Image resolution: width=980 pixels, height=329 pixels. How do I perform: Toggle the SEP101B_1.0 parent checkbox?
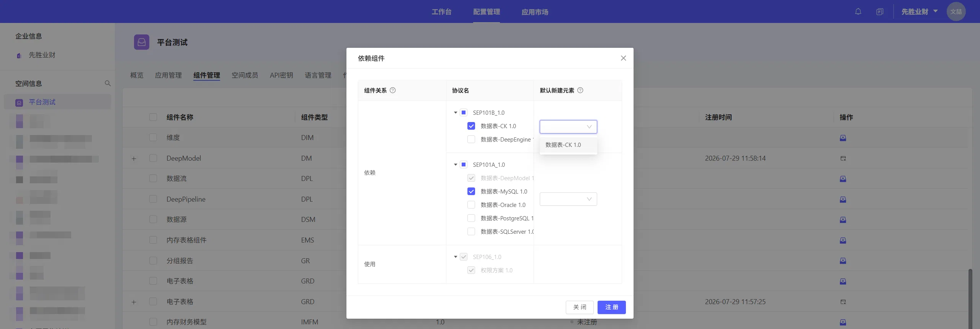[464, 112]
